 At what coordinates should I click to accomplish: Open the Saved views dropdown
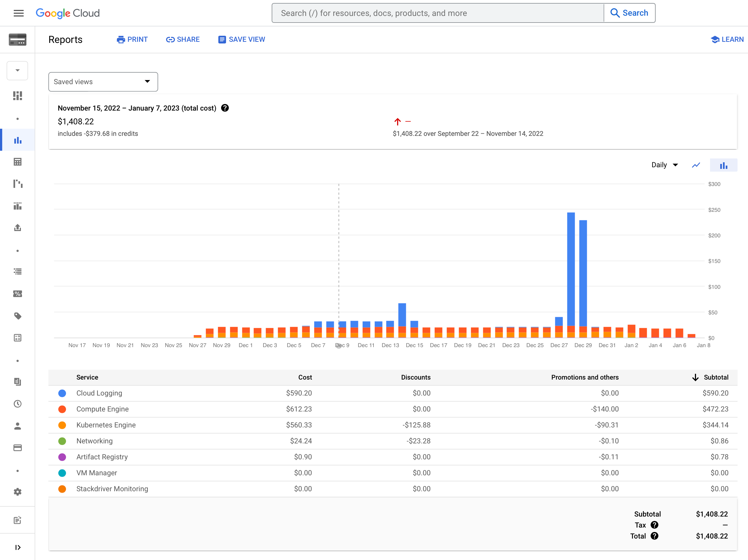click(x=103, y=82)
